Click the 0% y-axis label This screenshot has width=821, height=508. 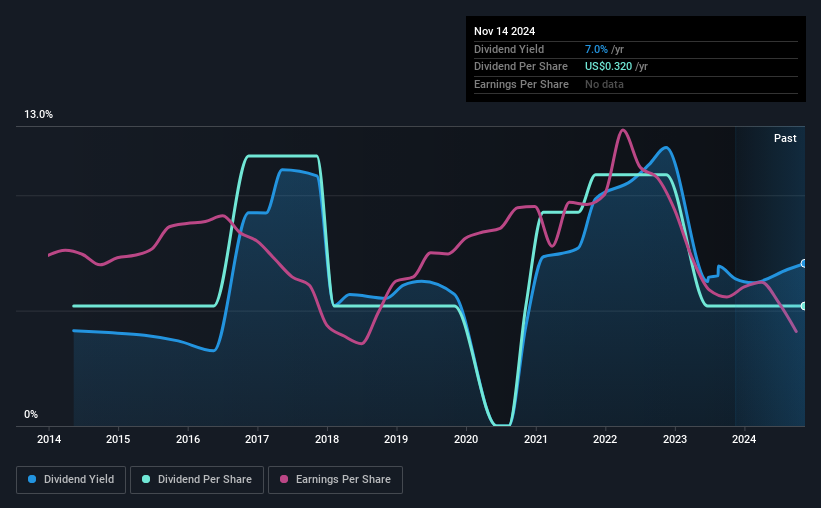pyautogui.click(x=31, y=414)
